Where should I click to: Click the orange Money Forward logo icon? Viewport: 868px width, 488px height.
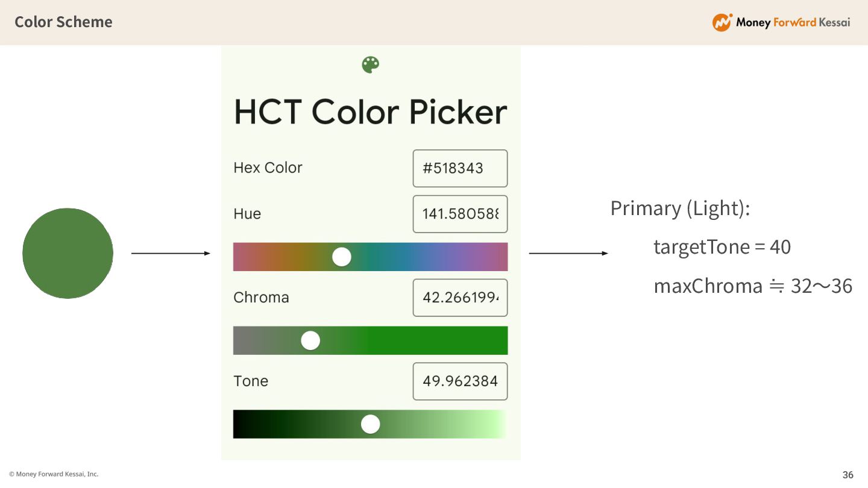click(x=722, y=22)
